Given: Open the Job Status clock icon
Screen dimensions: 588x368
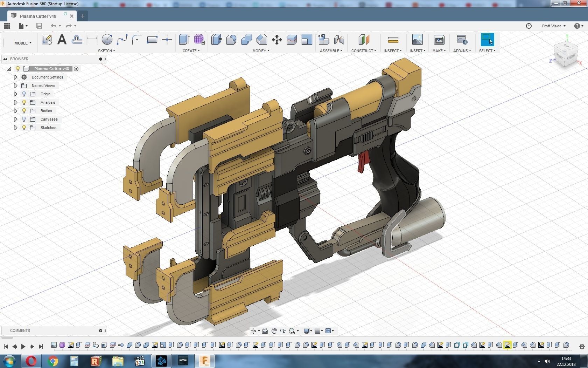Looking at the screenshot, I should 529,26.
